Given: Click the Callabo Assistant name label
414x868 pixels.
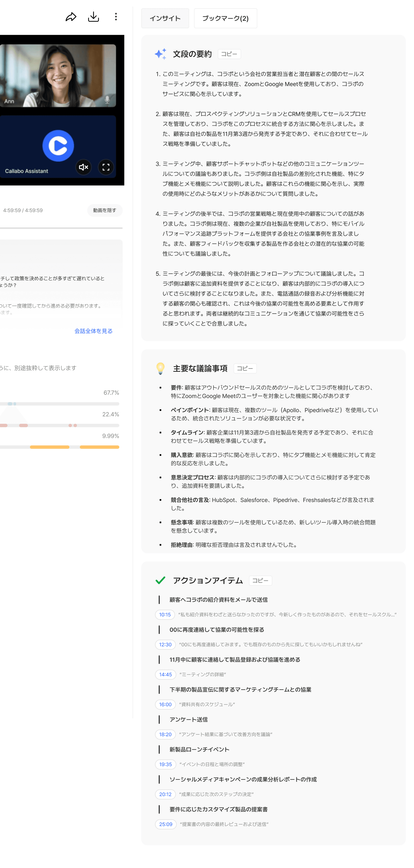Looking at the screenshot, I should coord(27,171).
